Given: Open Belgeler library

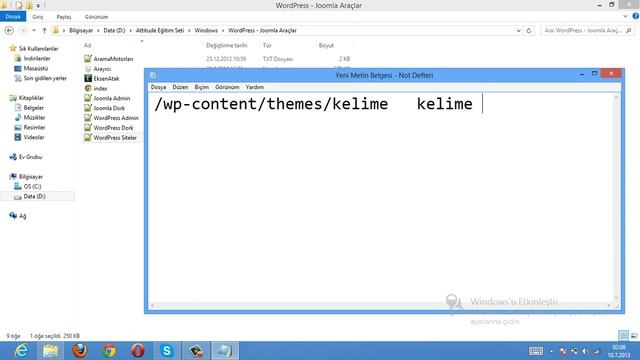Looking at the screenshot, I should tap(33, 108).
